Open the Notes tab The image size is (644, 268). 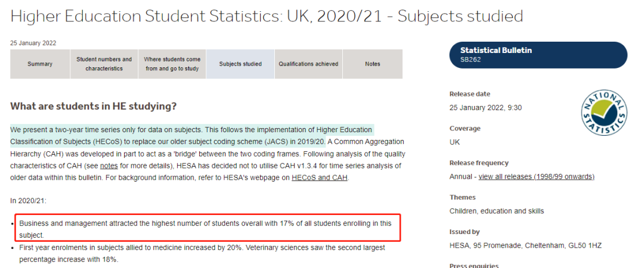click(373, 64)
